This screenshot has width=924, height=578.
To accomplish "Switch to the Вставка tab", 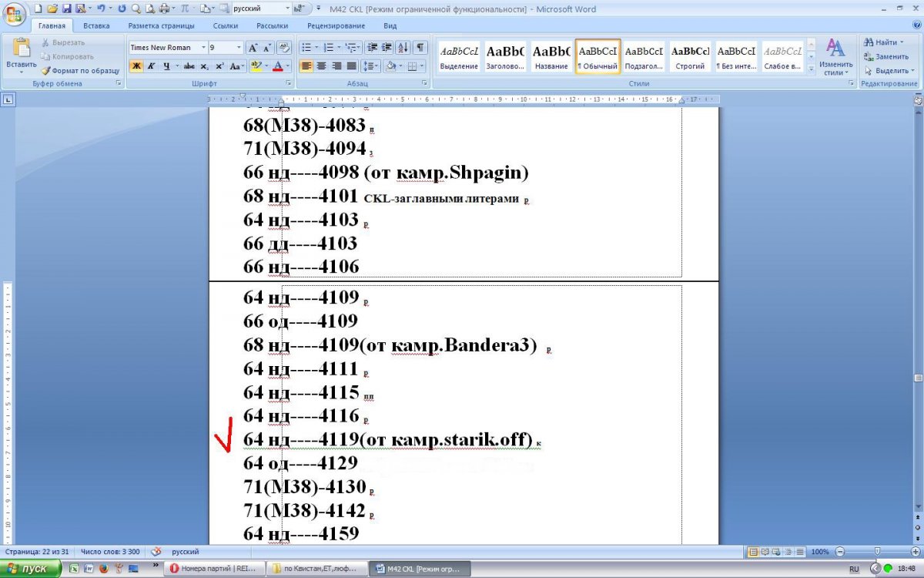I will point(96,25).
